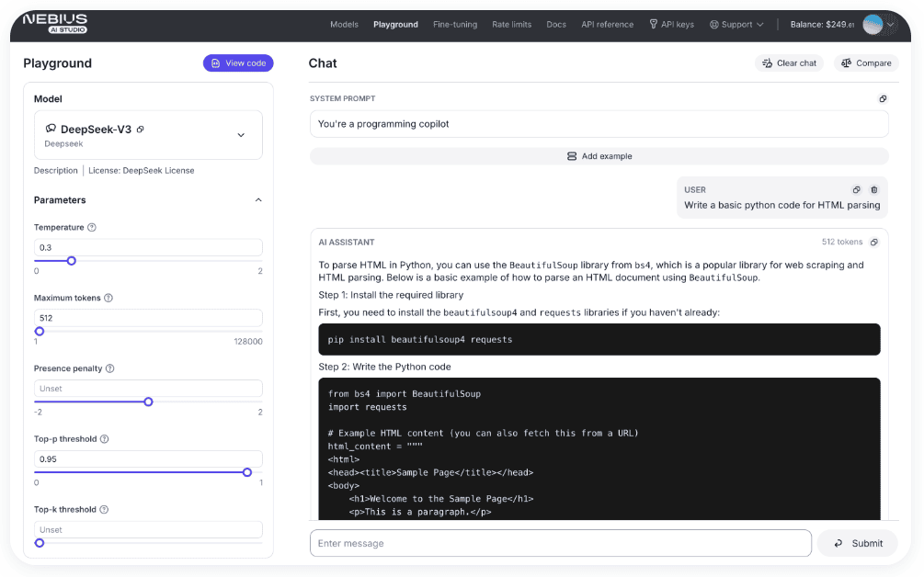
Task: Click the Nebius AI Studio logo
Action: click(x=55, y=24)
